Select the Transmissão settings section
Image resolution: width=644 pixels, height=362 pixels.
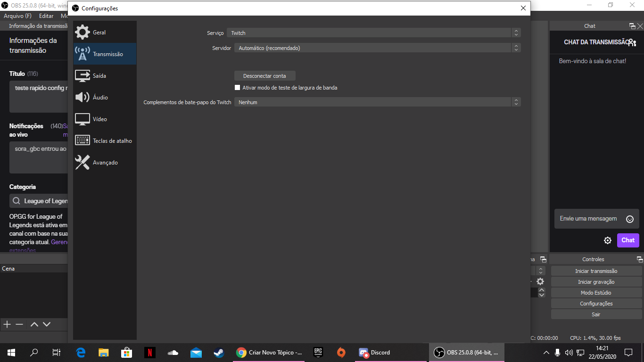point(105,54)
